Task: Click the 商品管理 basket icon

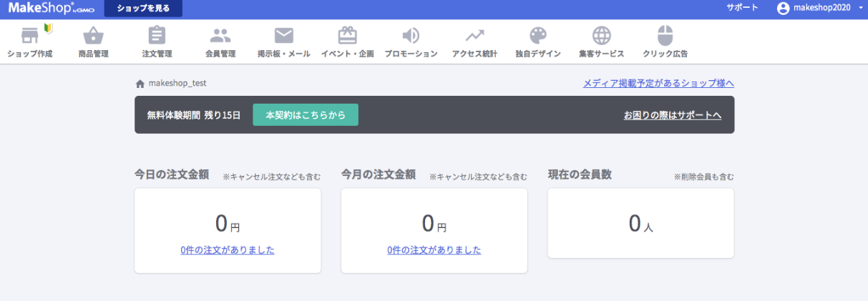Action: (x=94, y=36)
